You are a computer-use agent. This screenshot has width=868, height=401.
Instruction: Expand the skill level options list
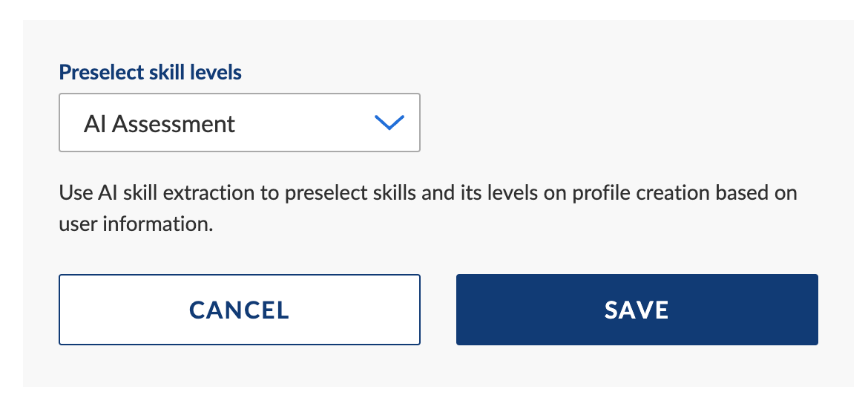(x=239, y=123)
